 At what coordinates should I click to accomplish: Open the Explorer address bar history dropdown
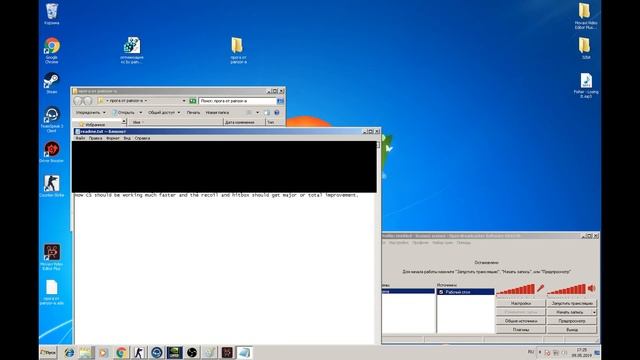click(x=184, y=100)
